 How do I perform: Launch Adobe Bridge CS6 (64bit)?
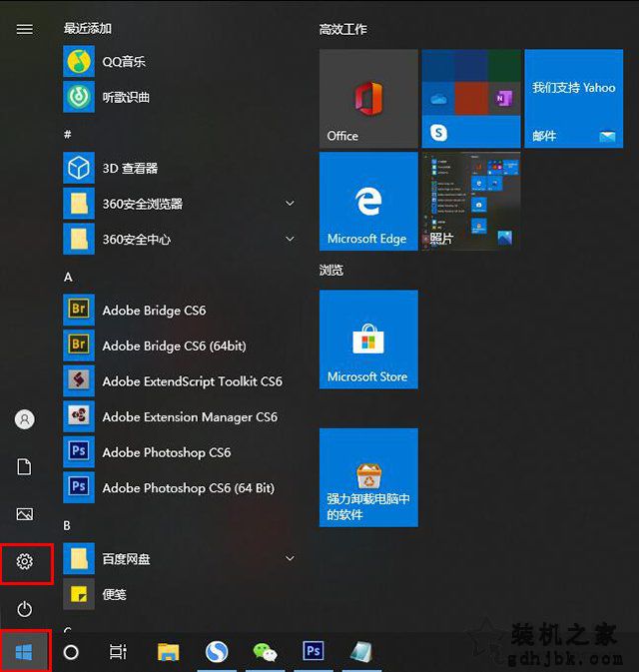[x=179, y=345]
